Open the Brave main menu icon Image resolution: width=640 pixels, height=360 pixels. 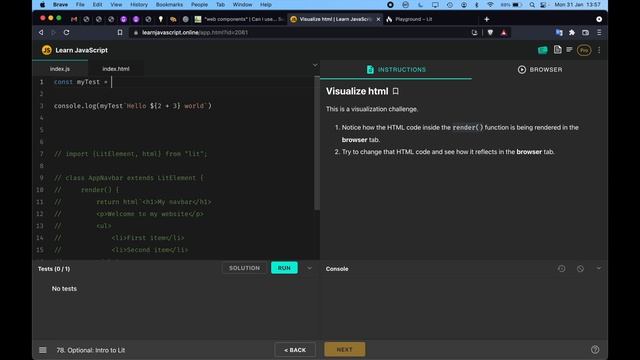coord(599,33)
